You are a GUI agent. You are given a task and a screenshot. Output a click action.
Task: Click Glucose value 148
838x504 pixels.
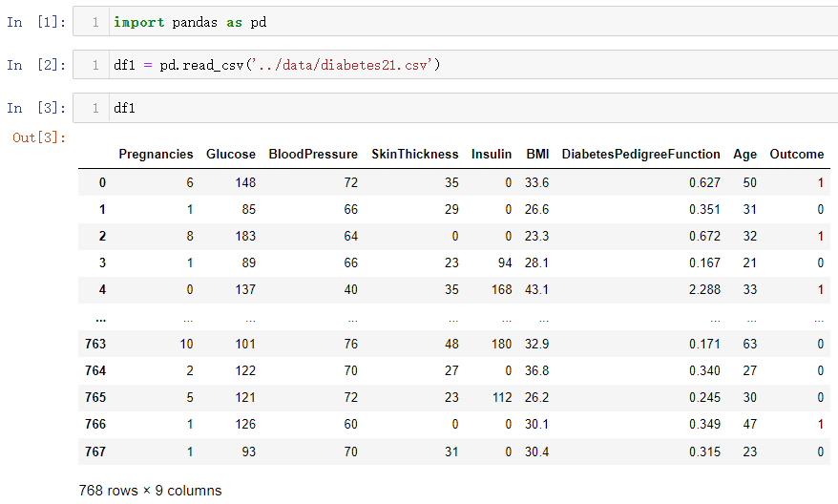(245, 182)
